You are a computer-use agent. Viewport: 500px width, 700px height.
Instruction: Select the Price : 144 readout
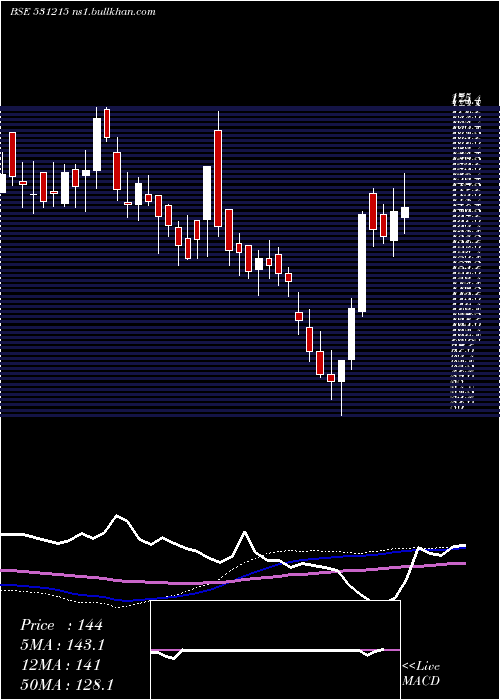62,625
